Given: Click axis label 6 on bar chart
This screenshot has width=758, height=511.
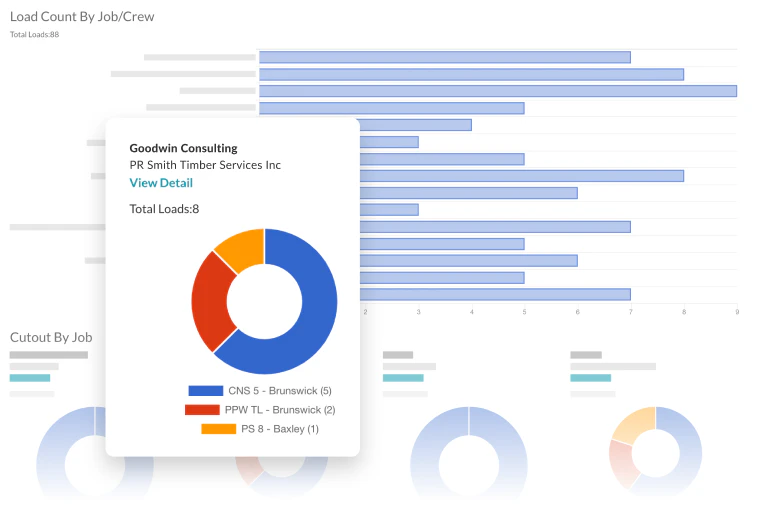Looking at the screenshot, I should 577,312.
